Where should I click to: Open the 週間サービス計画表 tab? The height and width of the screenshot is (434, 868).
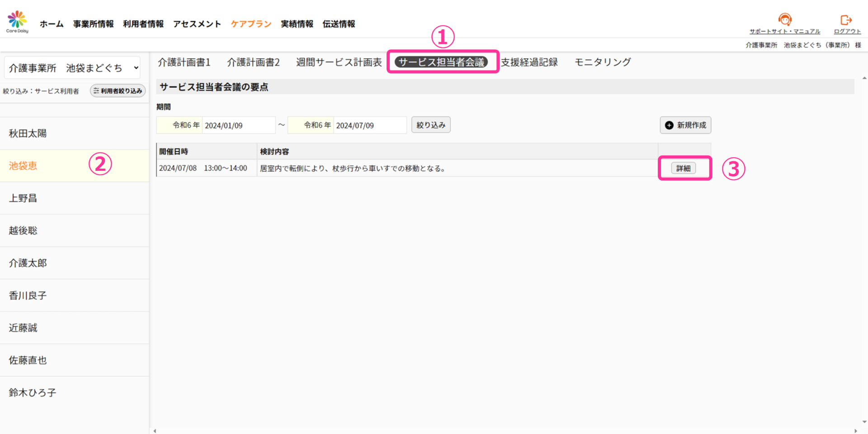tap(339, 62)
